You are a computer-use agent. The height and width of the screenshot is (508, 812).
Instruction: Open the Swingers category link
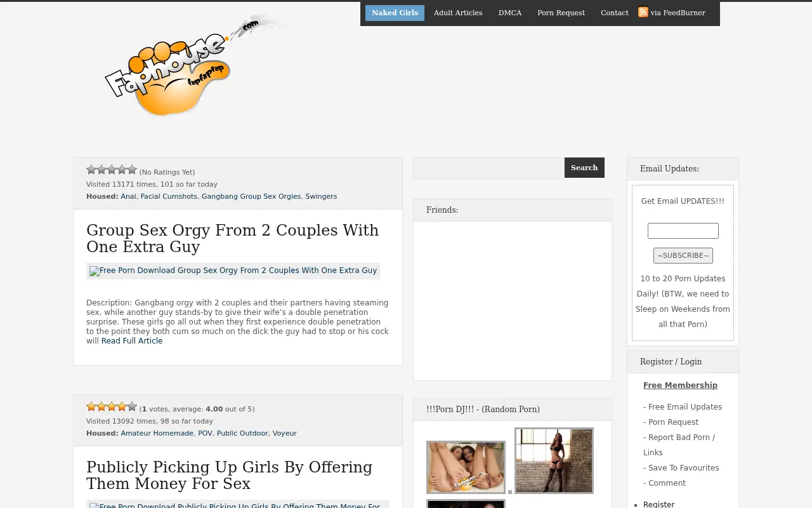[x=321, y=197]
